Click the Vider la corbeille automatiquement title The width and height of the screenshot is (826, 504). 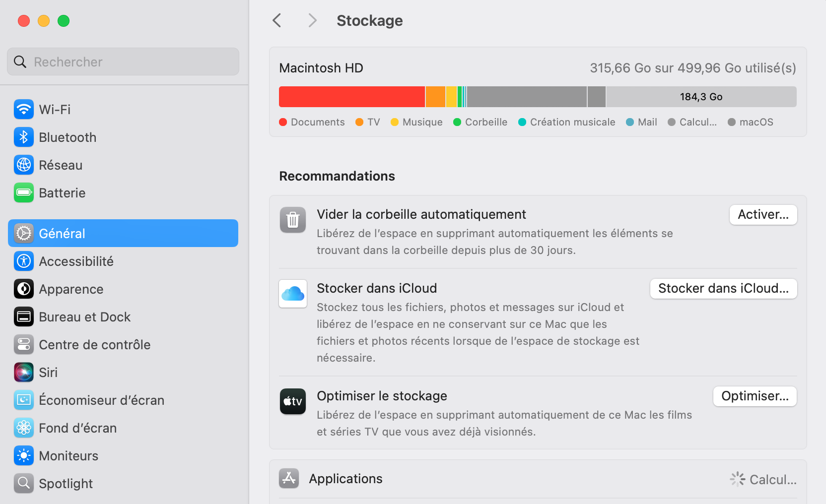[421, 214]
